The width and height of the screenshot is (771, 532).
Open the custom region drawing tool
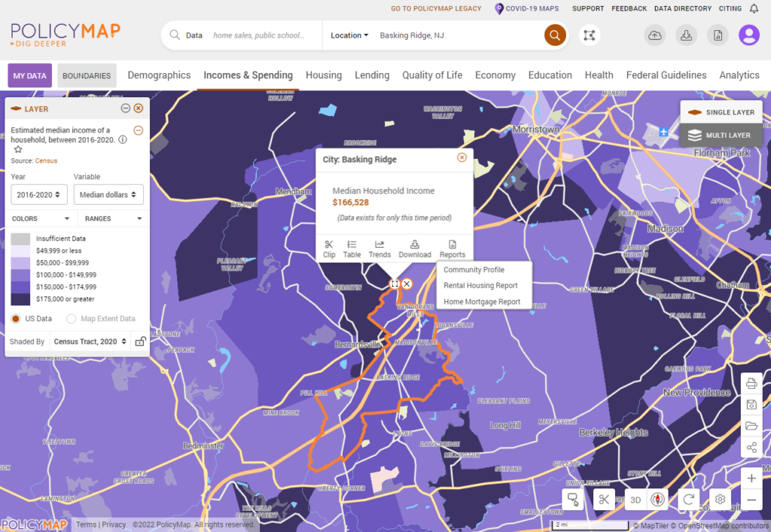pyautogui.click(x=589, y=35)
